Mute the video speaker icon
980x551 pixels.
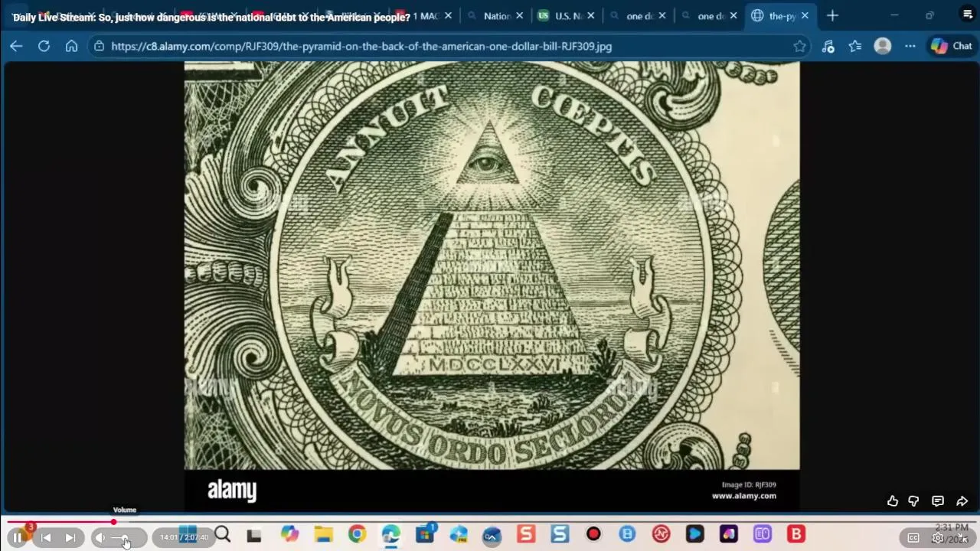[100, 538]
